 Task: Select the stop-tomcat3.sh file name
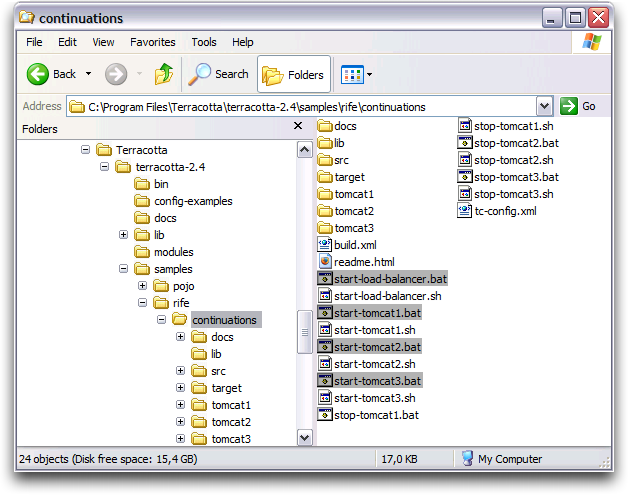click(x=514, y=194)
